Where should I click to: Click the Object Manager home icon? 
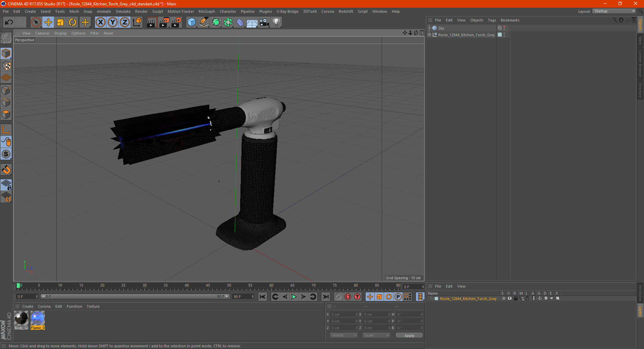pyautogui.click(x=621, y=20)
